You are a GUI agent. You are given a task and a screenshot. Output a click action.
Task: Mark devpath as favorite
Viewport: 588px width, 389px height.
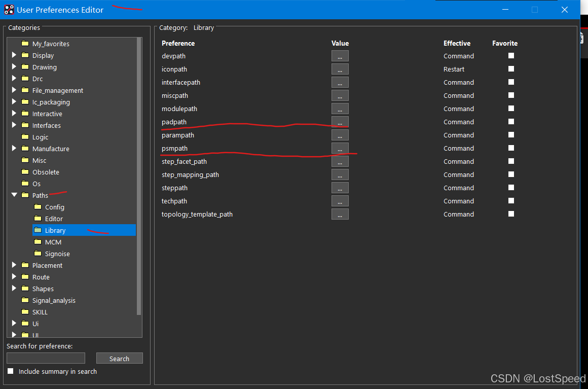pyautogui.click(x=511, y=55)
